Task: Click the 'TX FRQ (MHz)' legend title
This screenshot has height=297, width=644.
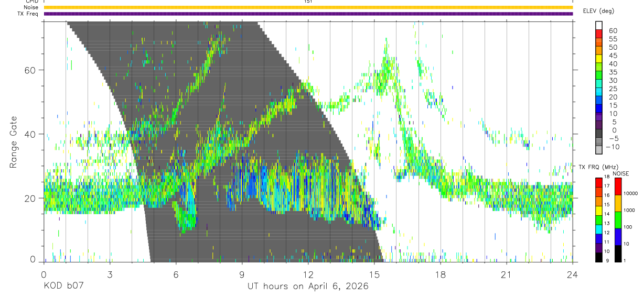Action: [x=598, y=167]
